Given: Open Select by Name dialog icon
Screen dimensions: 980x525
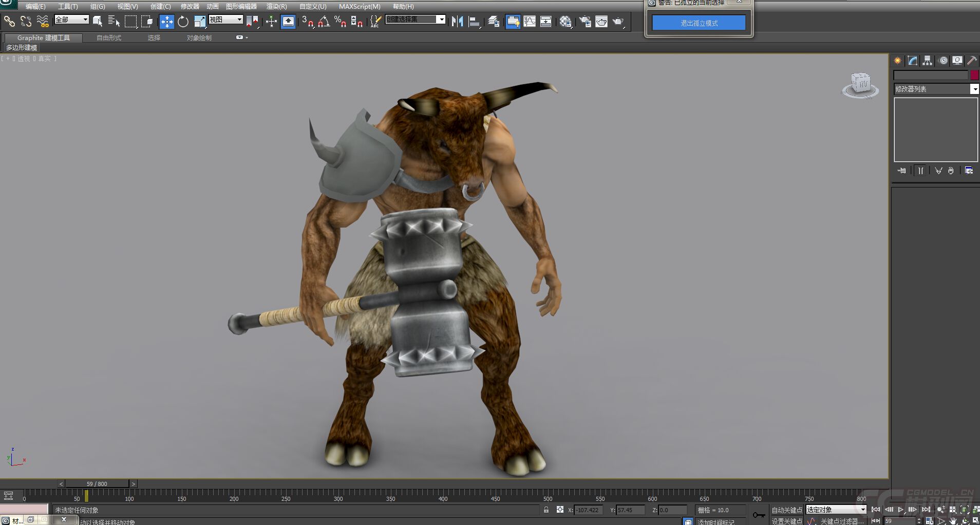Looking at the screenshot, I should tap(114, 21).
